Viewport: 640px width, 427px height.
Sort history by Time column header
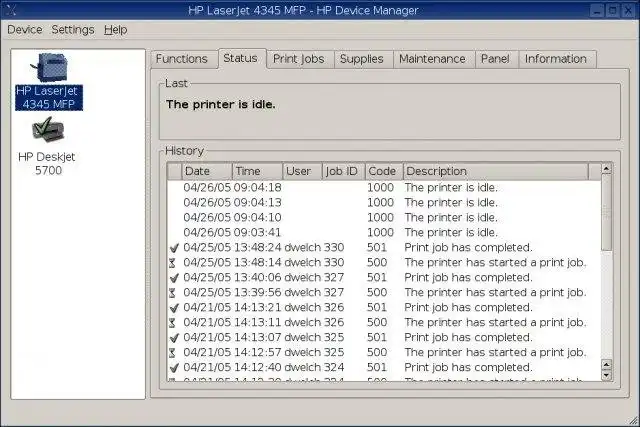pyautogui.click(x=257, y=171)
